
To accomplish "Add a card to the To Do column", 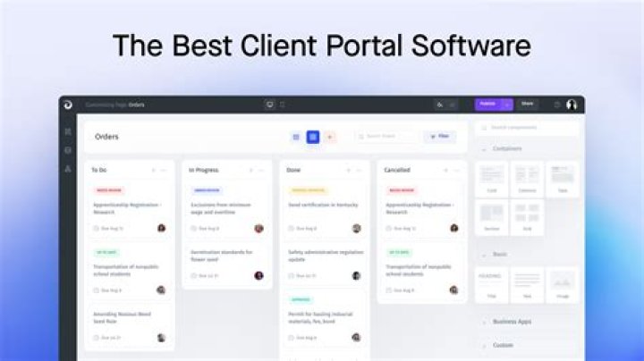I will point(153,170).
